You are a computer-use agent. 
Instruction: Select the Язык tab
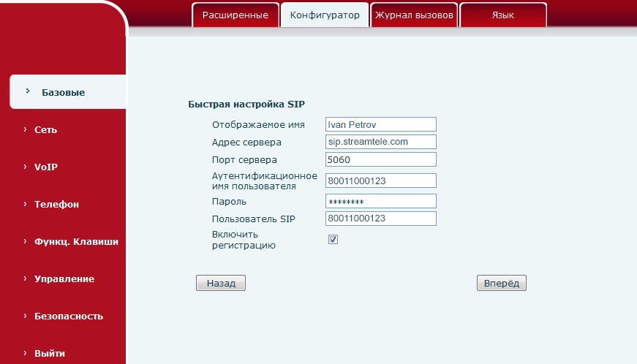coord(502,15)
